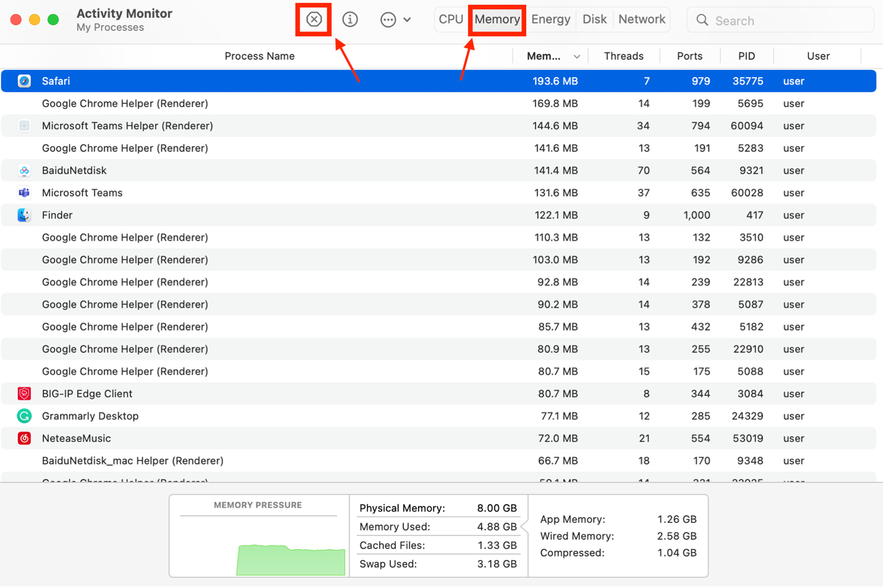Open process info with the (i) icon
This screenshot has width=883, height=588.
350,20
